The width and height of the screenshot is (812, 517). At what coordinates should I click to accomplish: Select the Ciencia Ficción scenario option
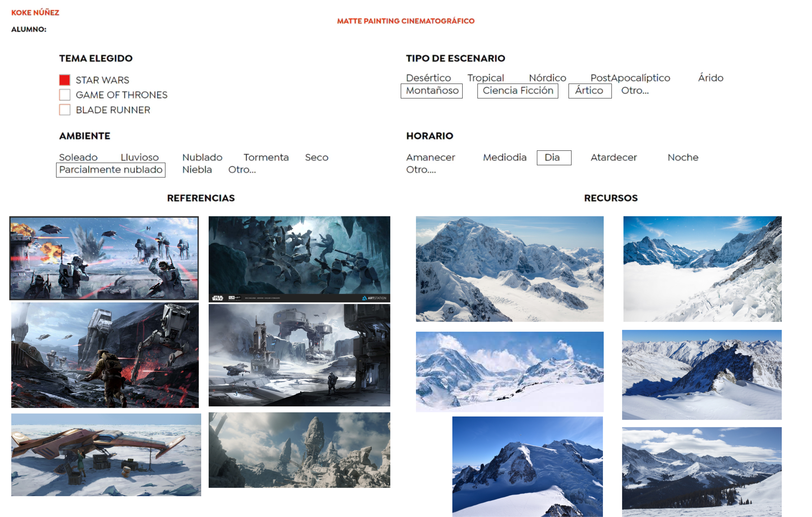(x=518, y=91)
